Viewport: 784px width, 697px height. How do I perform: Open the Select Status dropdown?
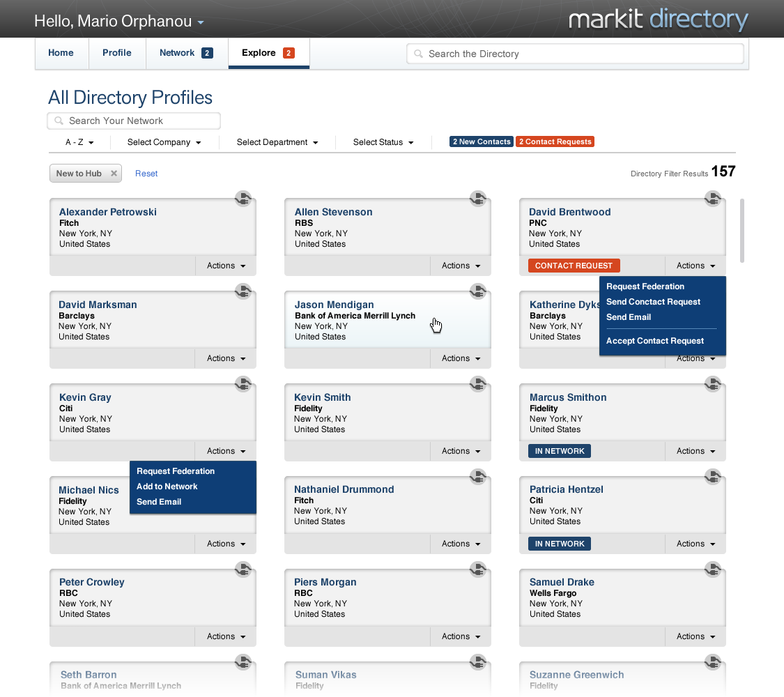click(383, 142)
